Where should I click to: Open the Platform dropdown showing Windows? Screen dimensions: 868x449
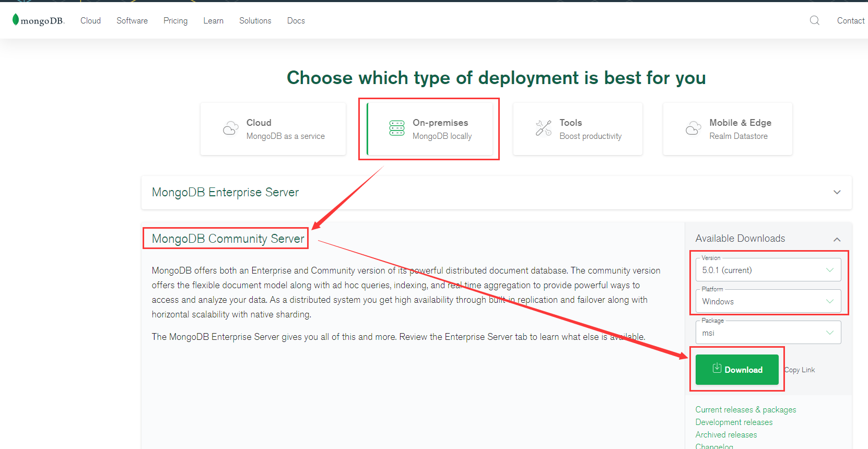tap(768, 301)
